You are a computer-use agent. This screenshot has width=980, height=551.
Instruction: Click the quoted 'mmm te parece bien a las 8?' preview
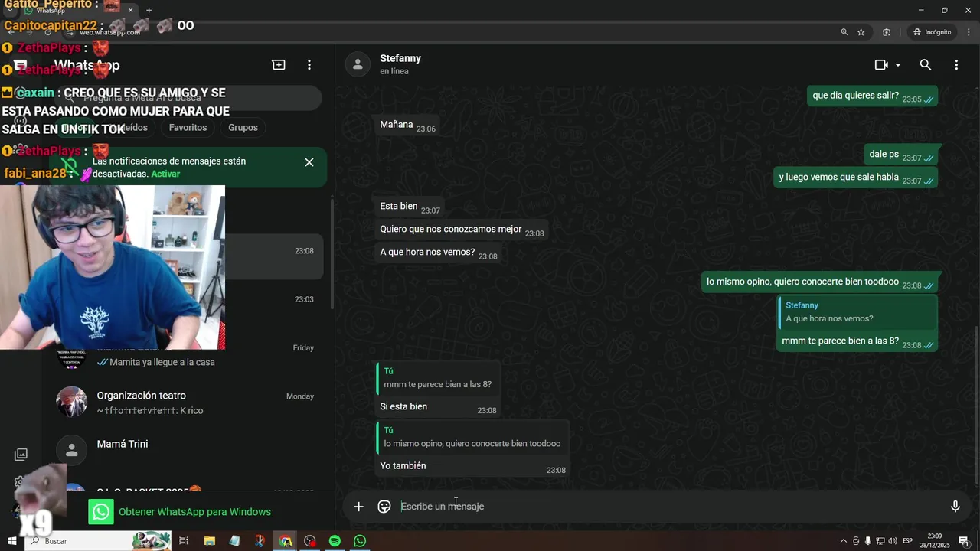pyautogui.click(x=438, y=378)
